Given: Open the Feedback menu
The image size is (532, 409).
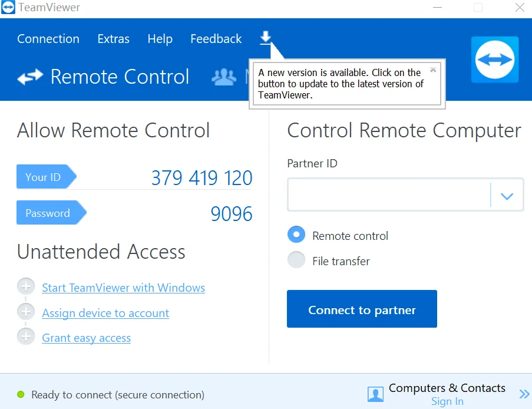Looking at the screenshot, I should [216, 39].
